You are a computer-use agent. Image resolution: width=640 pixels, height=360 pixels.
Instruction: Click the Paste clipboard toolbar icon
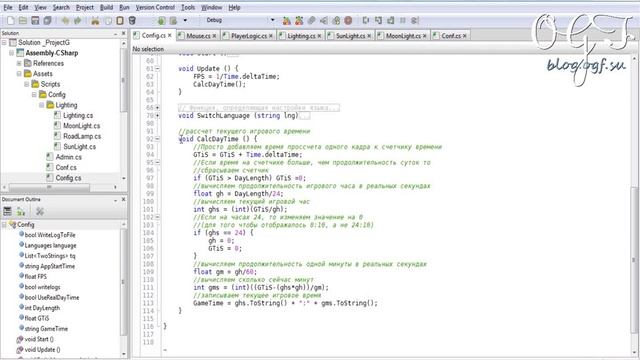click(x=120, y=20)
